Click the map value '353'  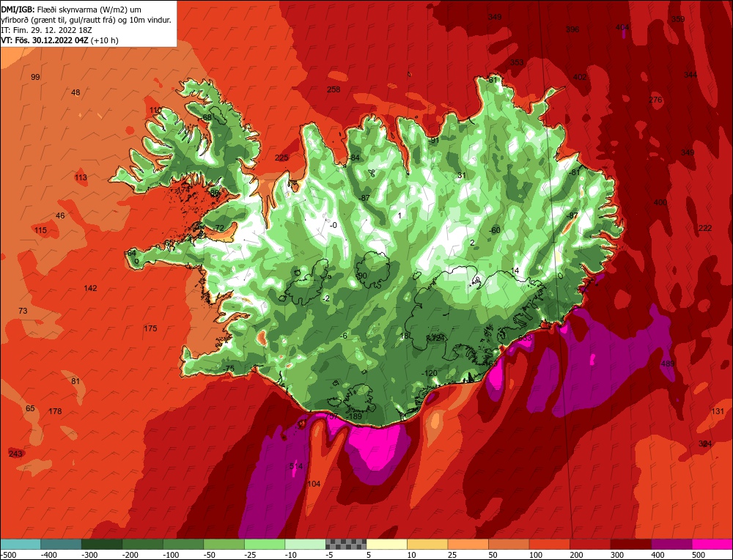[517, 62]
